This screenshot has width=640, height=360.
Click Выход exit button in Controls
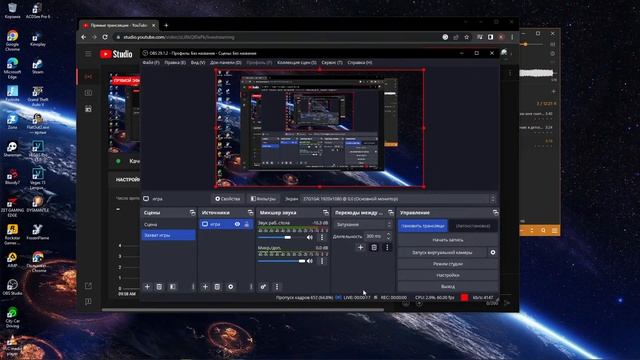[448, 287]
